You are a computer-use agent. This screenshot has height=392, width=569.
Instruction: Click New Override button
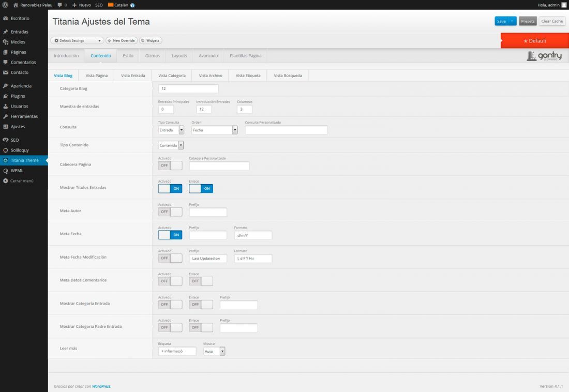[x=122, y=41]
